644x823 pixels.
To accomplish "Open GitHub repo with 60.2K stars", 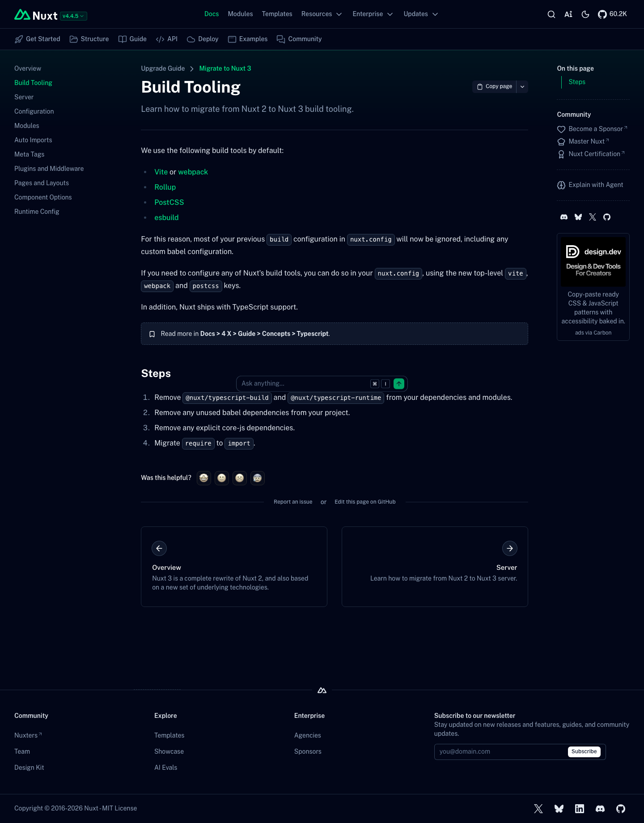I will coord(612,14).
